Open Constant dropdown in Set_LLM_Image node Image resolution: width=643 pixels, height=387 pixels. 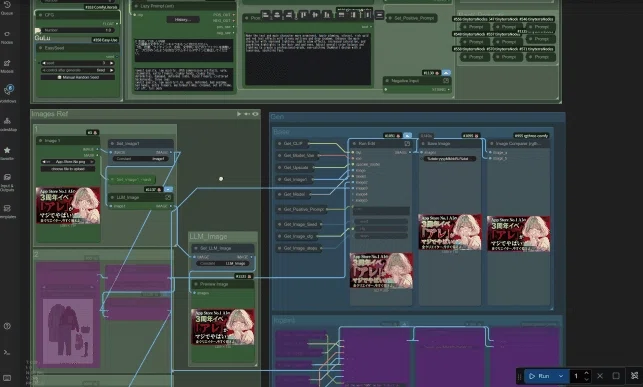(222, 263)
